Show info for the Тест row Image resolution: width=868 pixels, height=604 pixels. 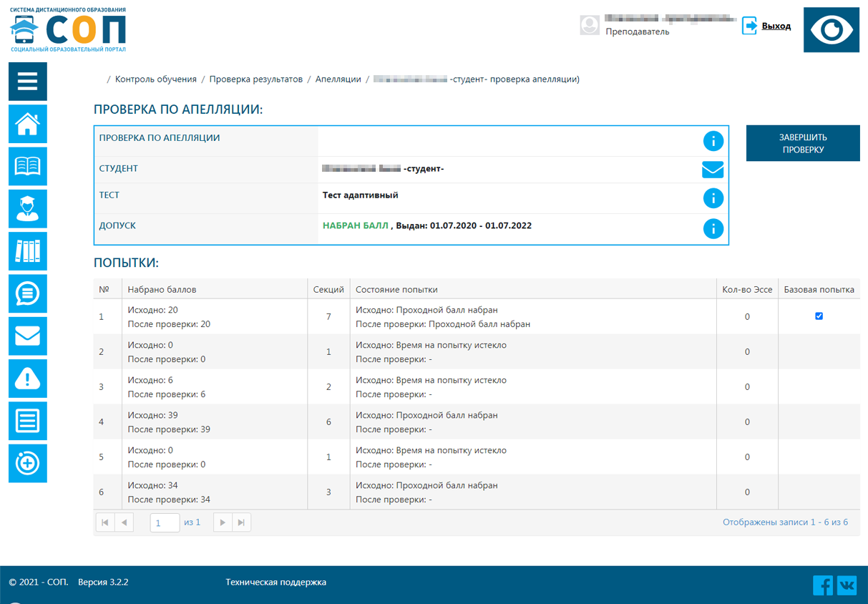713,198
